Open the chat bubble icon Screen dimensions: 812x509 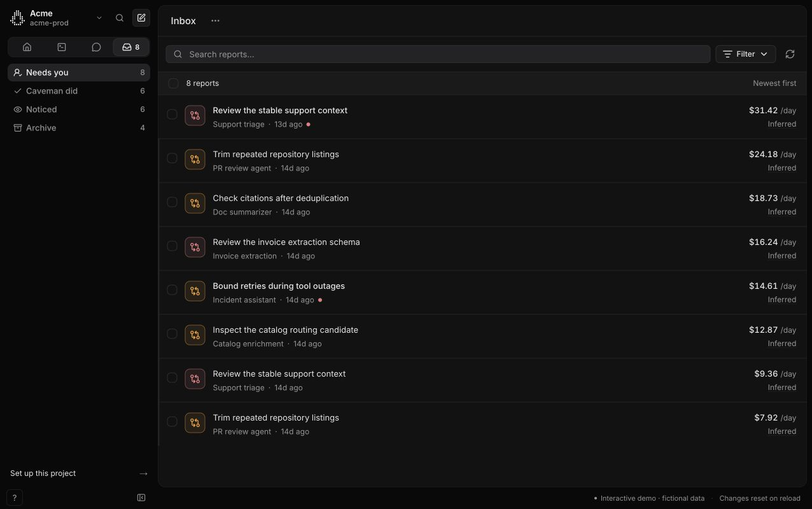pos(96,47)
